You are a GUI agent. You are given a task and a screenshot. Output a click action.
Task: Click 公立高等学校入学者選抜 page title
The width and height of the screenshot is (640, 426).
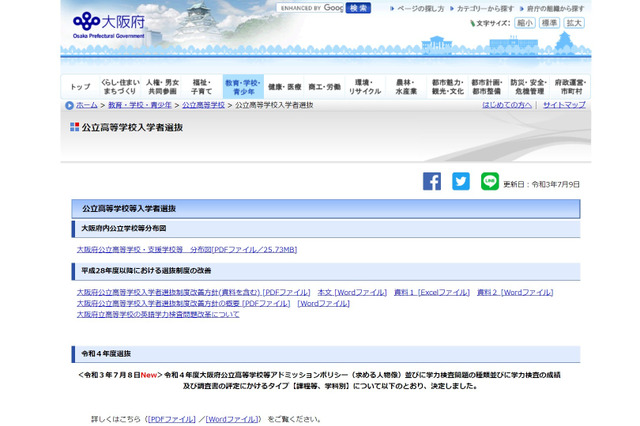[132, 127]
